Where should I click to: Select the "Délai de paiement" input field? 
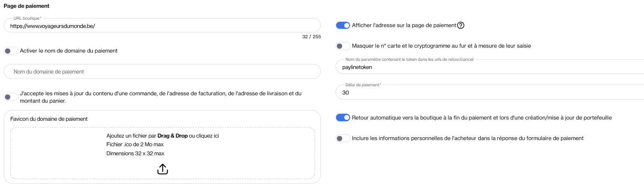(x=490, y=93)
